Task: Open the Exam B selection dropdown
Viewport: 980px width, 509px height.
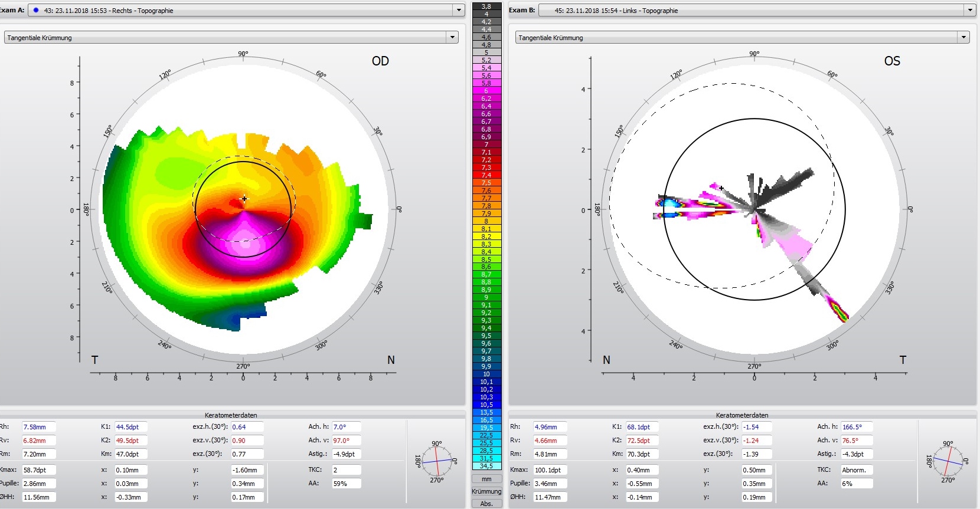Action: click(970, 10)
